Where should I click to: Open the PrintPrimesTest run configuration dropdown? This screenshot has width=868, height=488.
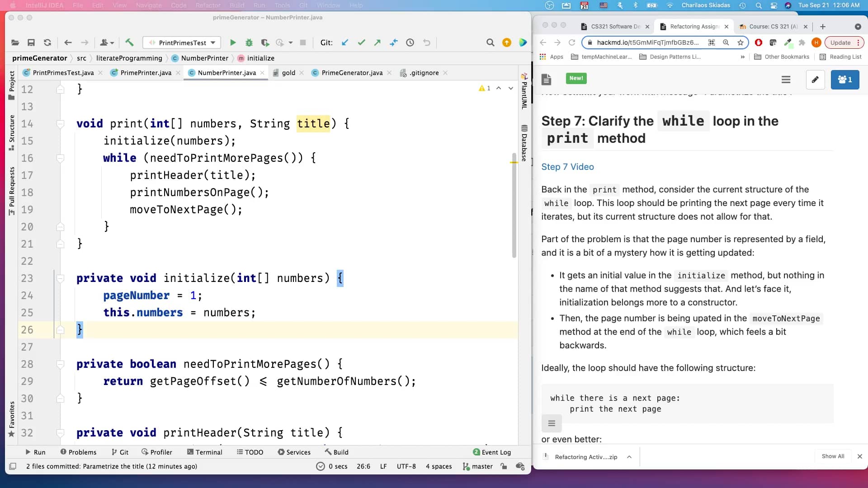(213, 42)
